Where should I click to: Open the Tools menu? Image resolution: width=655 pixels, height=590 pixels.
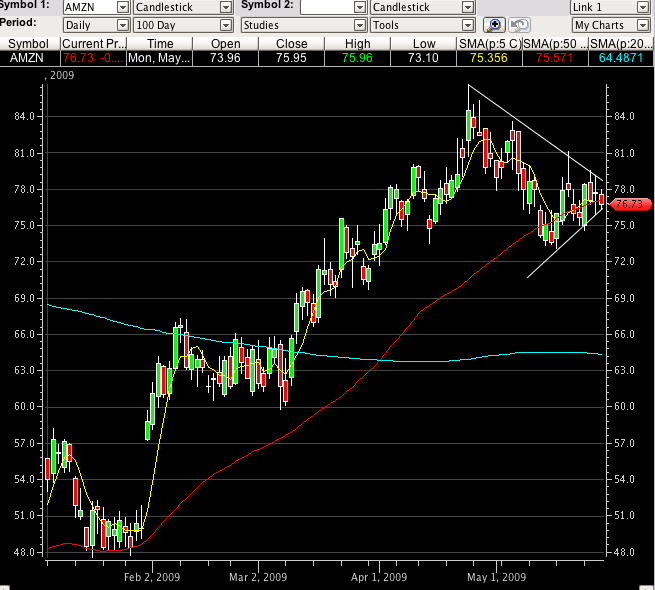click(422, 24)
